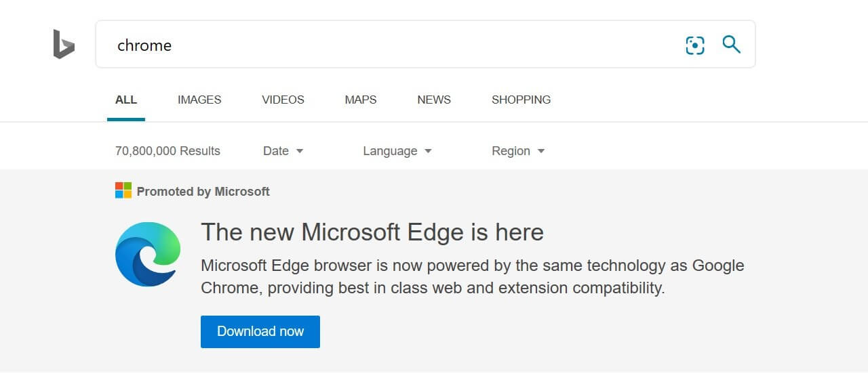The height and width of the screenshot is (382, 868).
Task: Click the Download now button
Action: [x=260, y=332]
